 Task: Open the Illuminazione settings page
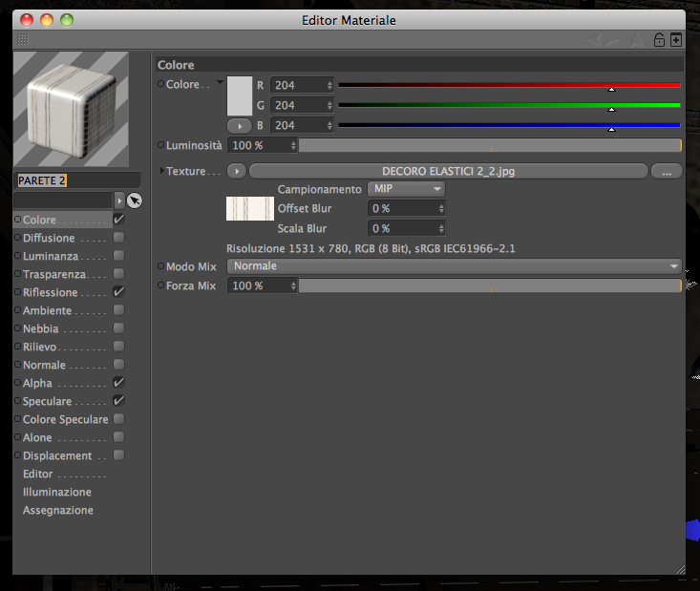pyautogui.click(x=57, y=493)
